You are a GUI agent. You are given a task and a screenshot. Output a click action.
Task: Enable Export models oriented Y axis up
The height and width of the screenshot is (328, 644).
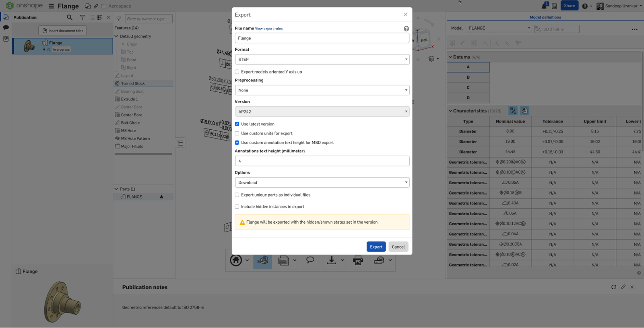coord(237,72)
